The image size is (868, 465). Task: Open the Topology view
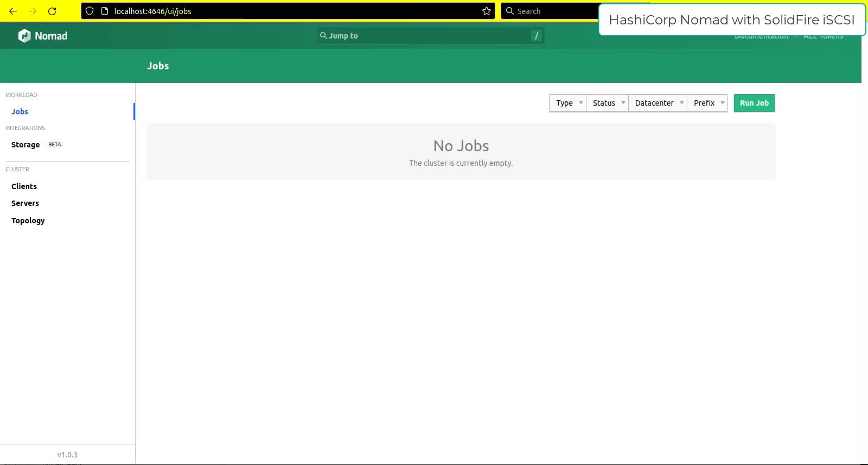click(x=28, y=221)
